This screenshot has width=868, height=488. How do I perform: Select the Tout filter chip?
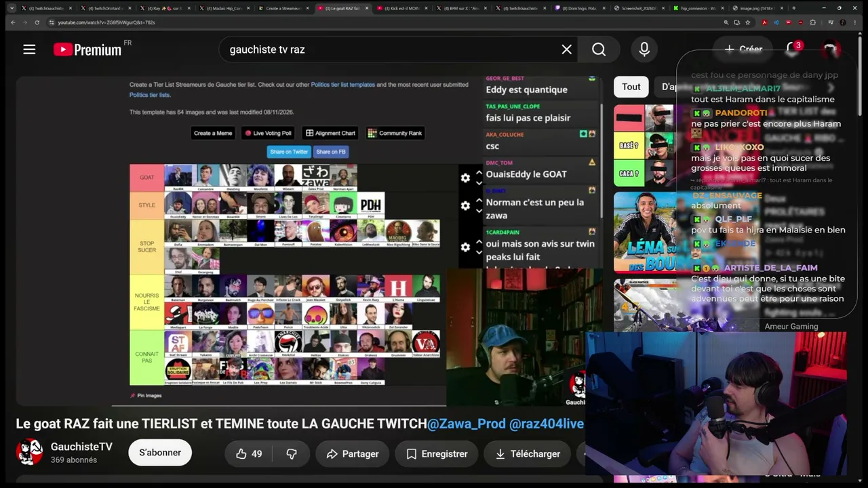(x=631, y=87)
